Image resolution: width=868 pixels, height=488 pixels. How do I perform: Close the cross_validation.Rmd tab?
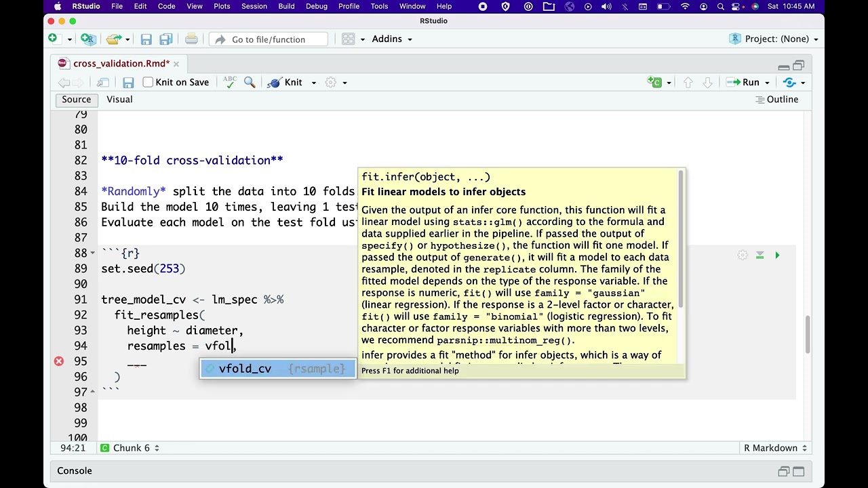click(176, 64)
